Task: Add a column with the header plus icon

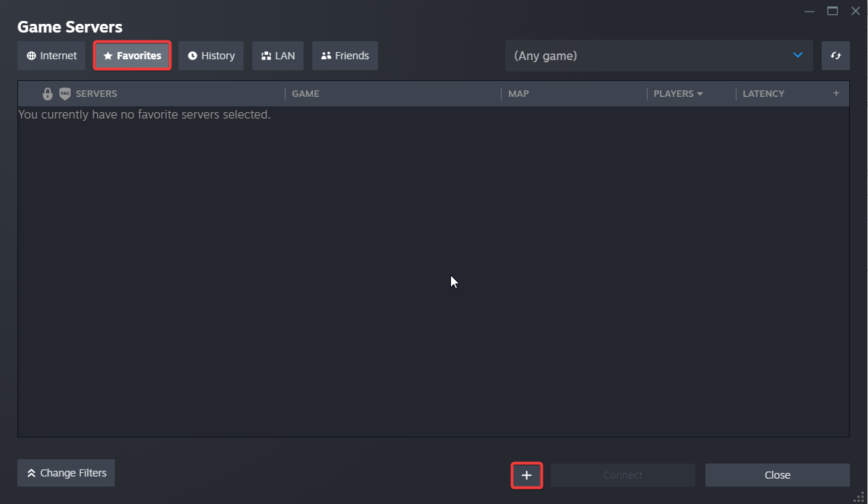Action: click(836, 93)
